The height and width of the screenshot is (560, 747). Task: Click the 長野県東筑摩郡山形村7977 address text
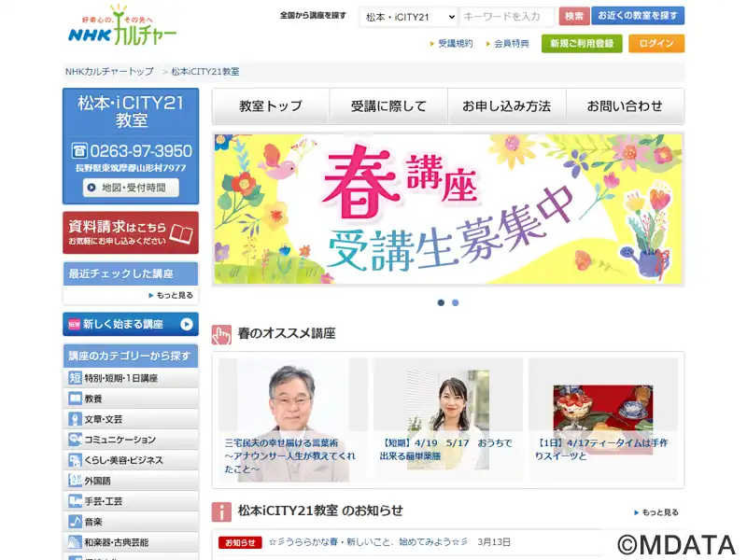[x=131, y=168]
